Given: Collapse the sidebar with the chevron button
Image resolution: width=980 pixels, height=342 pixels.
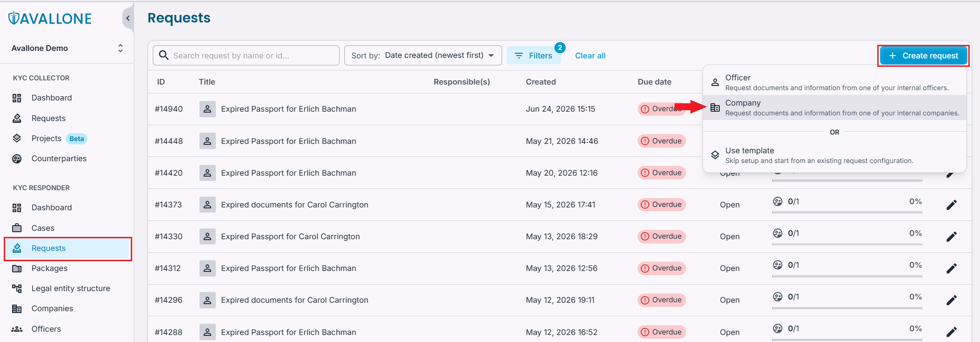Looking at the screenshot, I should tap(128, 19).
